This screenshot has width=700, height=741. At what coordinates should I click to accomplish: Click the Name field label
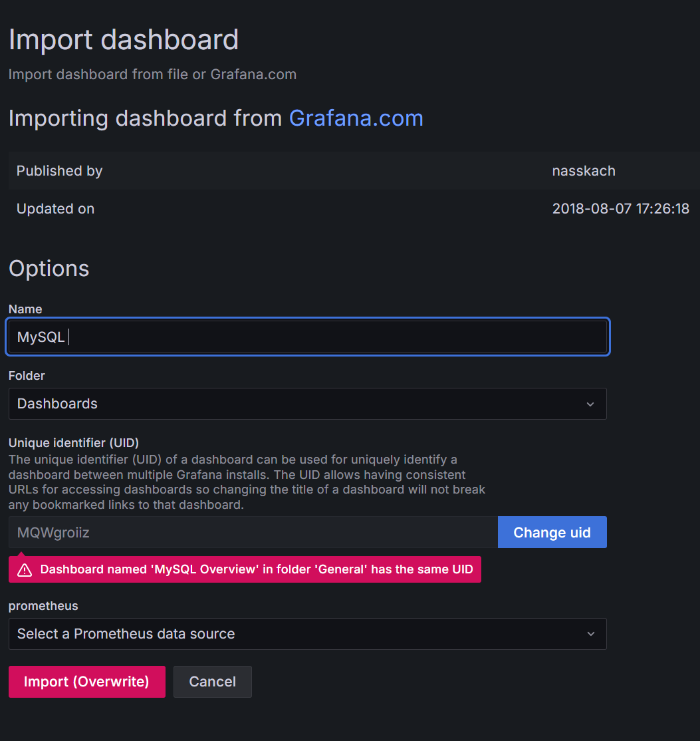[x=25, y=309]
